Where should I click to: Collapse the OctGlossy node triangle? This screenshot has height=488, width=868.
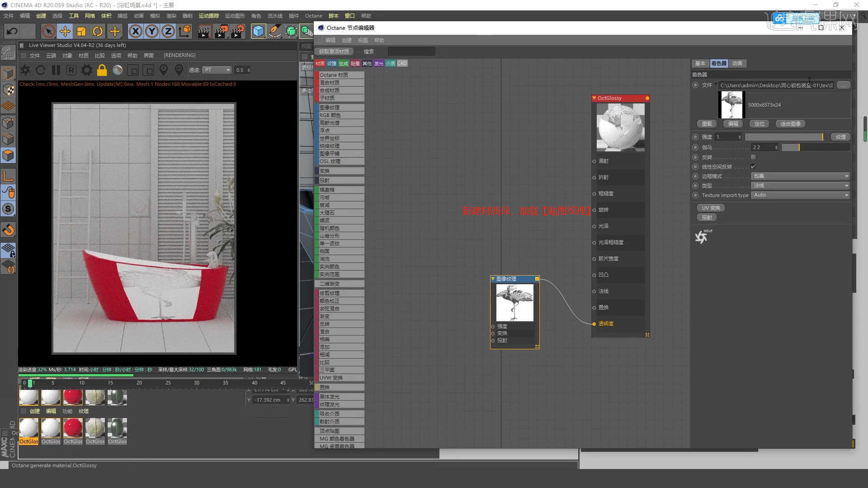594,98
